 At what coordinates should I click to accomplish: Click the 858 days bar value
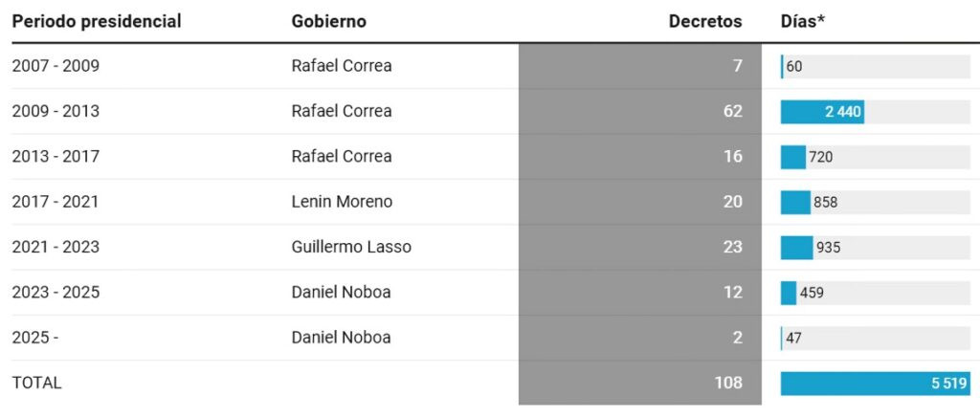tap(825, 203)
